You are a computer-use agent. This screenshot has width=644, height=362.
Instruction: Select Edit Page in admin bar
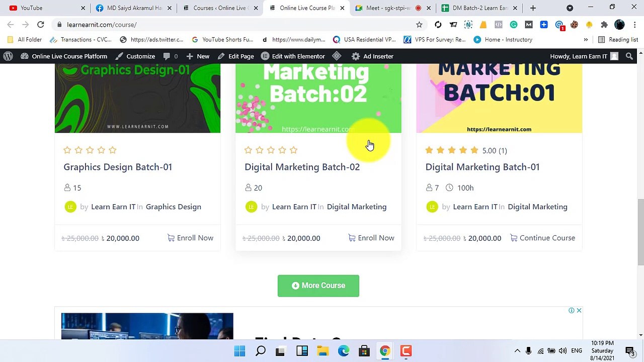point(235,56)
